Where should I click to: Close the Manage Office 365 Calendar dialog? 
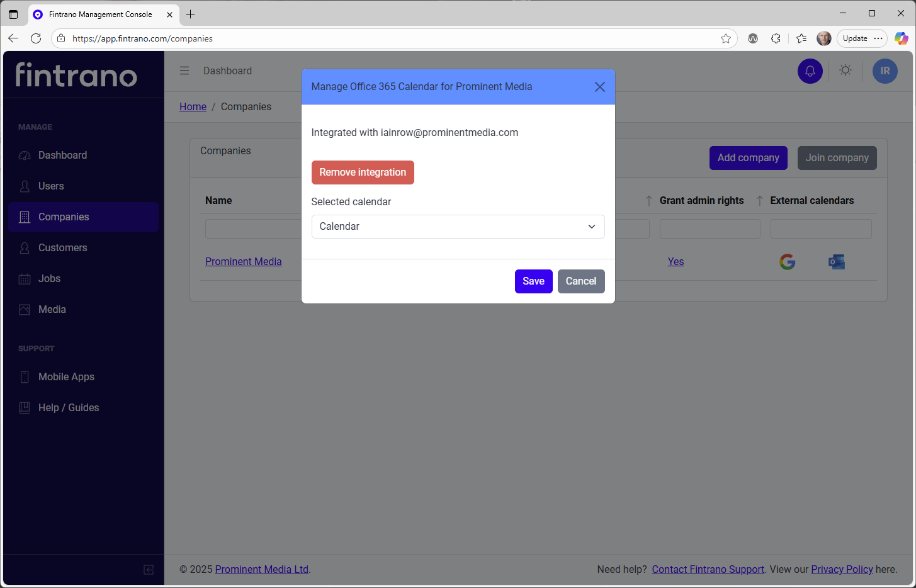(599, 87)
